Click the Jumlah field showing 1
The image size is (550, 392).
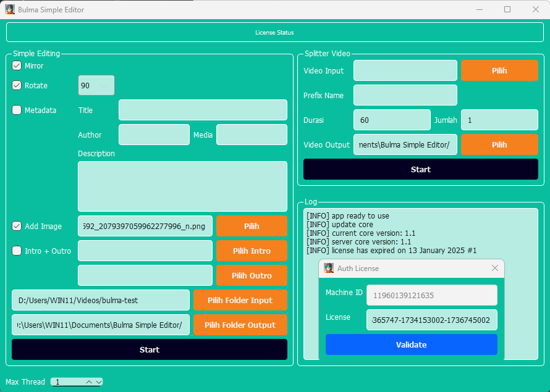coord(499,120)
